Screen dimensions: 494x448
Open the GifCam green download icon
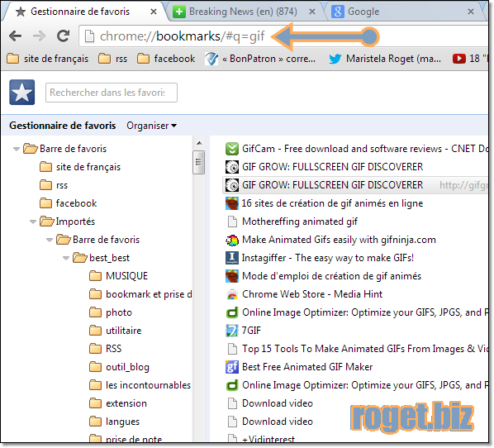[x=232, y=149]
